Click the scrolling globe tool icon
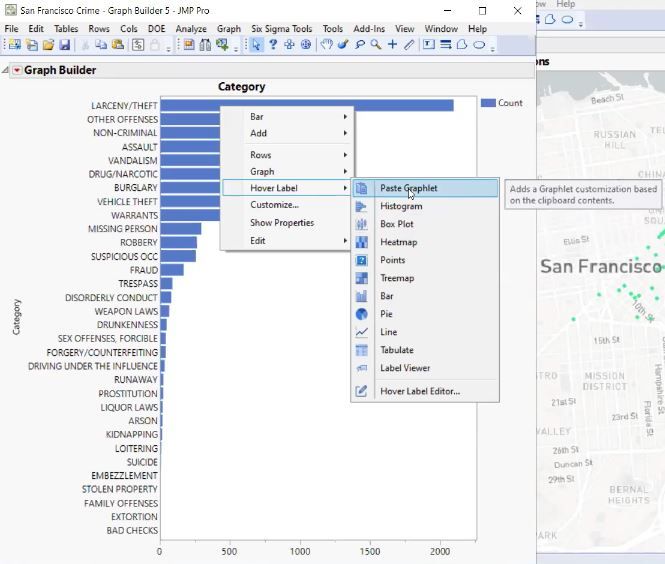This screenshot has width=665, height=564. pos(306,45)
